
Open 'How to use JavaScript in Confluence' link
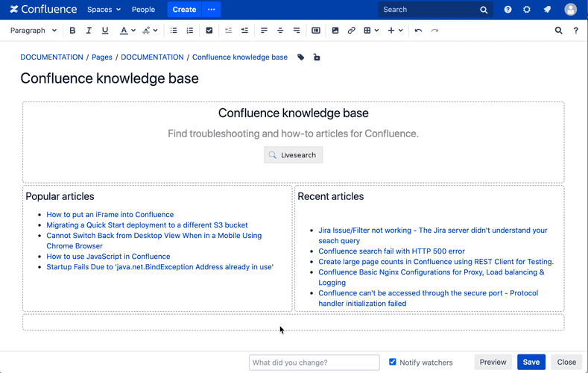(x=108, y=257)
